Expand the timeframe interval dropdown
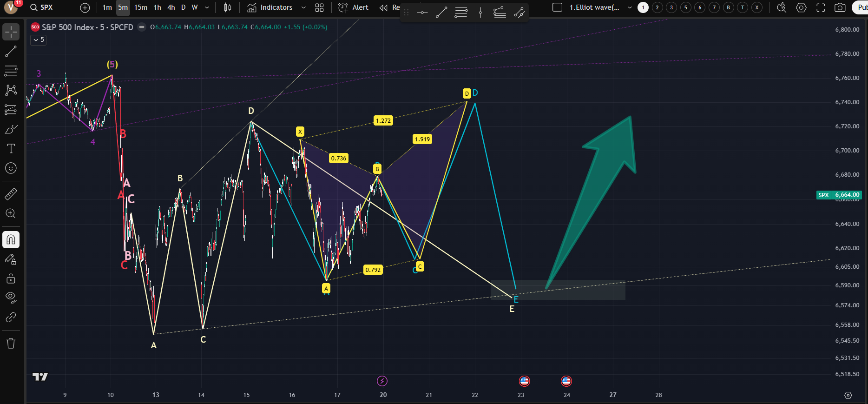The width and height of the screenshot is (868, 404). point(207,7)
